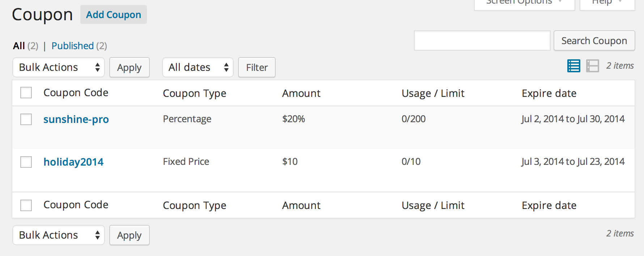644x256 pixels.
Task: Click the Add Coupon button
Action: pyautogui.click(x=114, y=14)
